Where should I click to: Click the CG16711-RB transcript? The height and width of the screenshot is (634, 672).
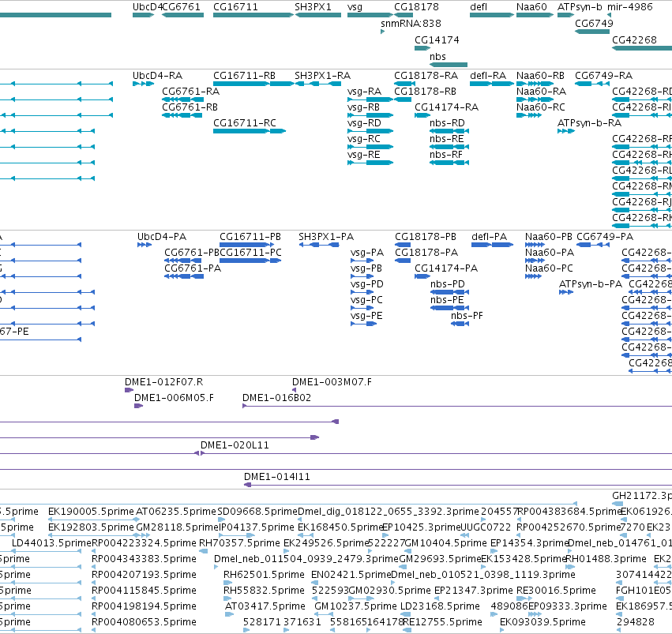(x=253, y=84)
